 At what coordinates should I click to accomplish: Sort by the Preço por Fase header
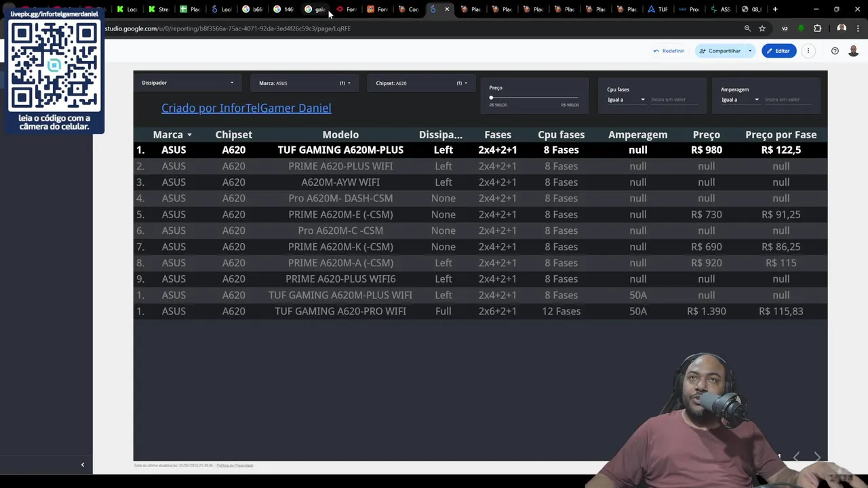[x=781, y=135]
